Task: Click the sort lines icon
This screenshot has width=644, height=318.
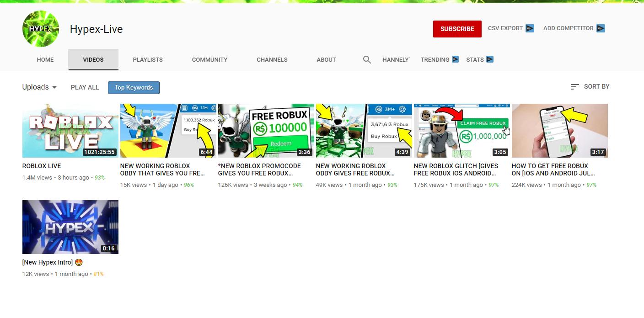Action: pos(575,87)
